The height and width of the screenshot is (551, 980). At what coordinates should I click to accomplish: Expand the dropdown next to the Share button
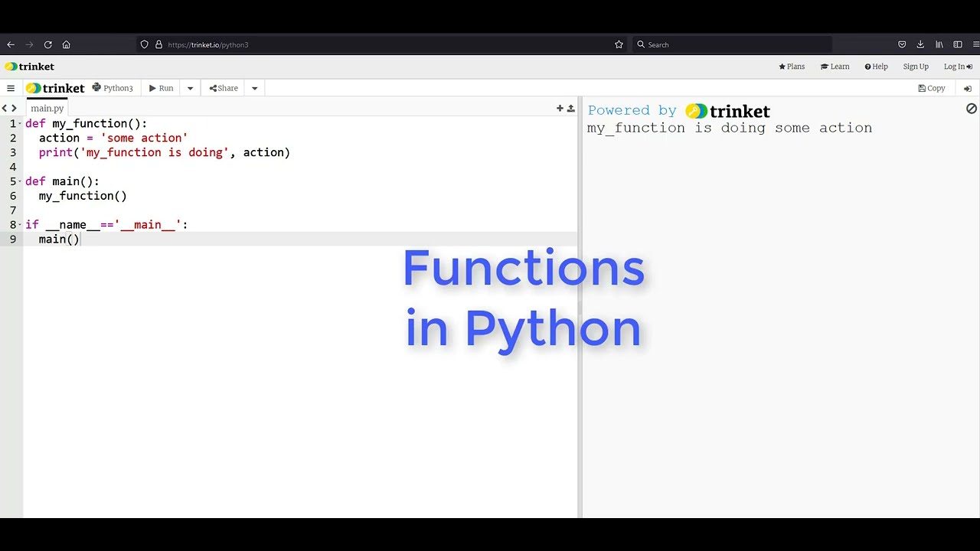(254, 88)
